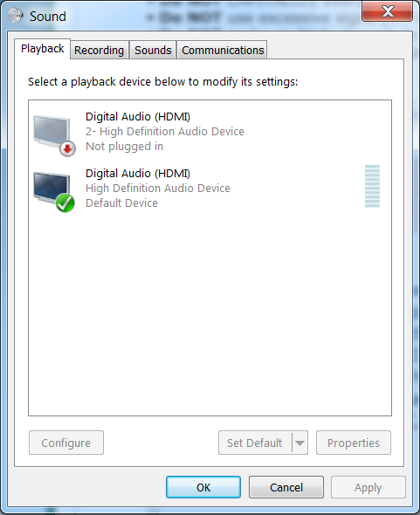Click the Configure button
420x515 pixels.
(66, 443)
